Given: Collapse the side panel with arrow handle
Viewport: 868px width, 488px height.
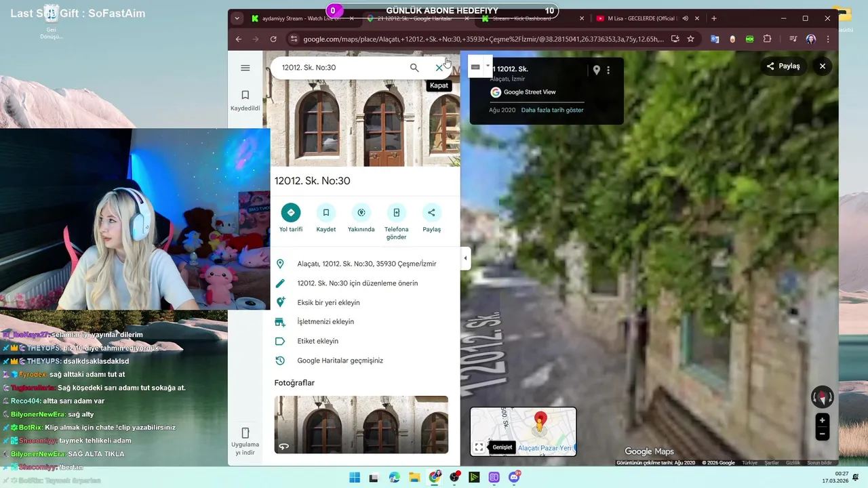Looking at the screenshot, I should click(465, 258).
